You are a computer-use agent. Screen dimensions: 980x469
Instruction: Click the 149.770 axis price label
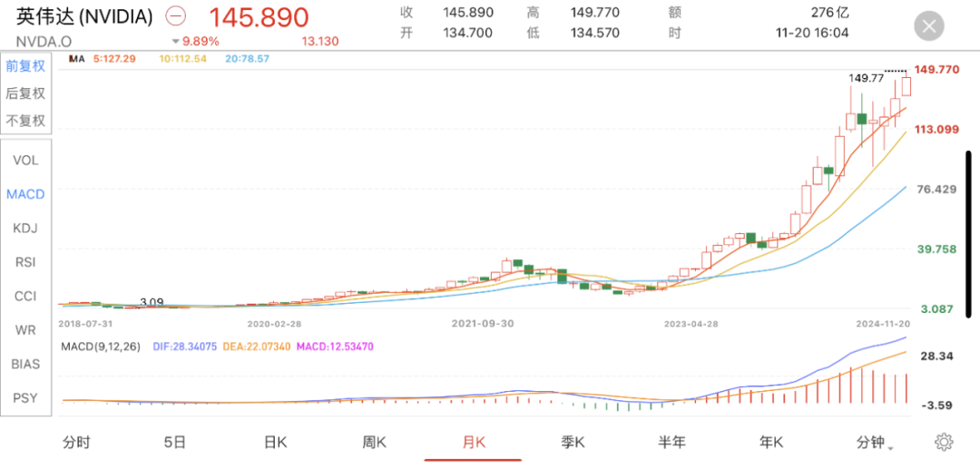click(x=936, y=69)
